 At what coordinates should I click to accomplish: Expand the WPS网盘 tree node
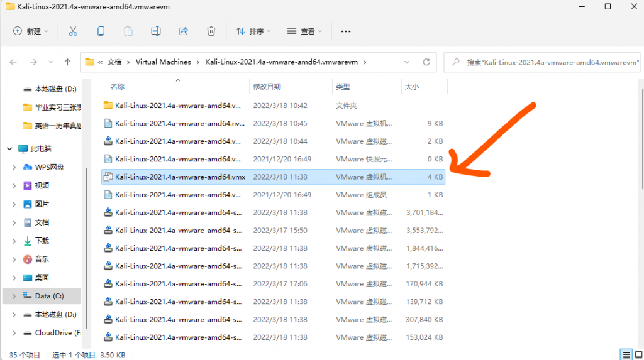click(14, 167)
